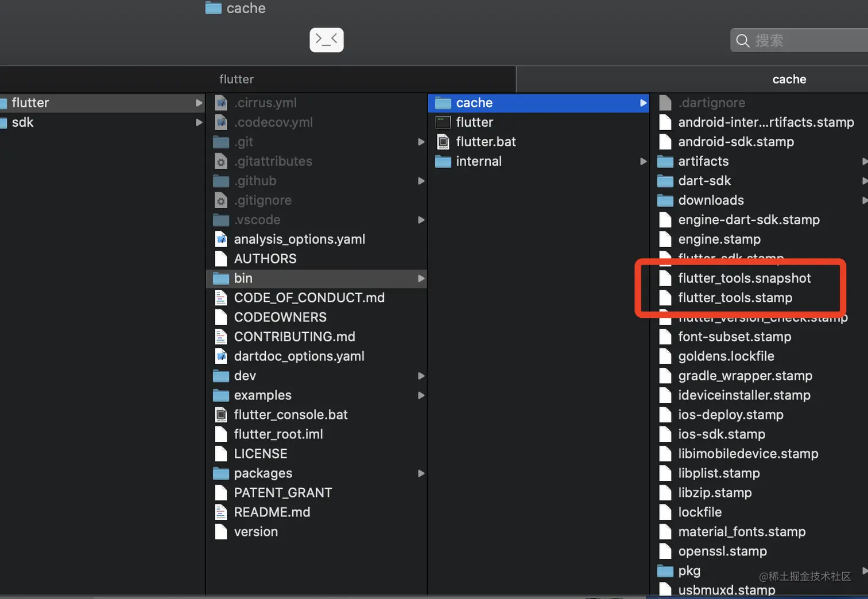Expand the examples folder arrow

click(421, 396)
